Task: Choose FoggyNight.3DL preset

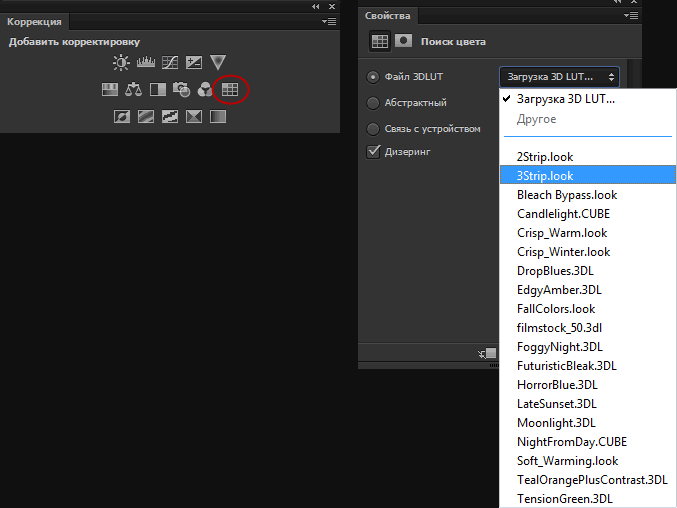Action: coord(588,347)
